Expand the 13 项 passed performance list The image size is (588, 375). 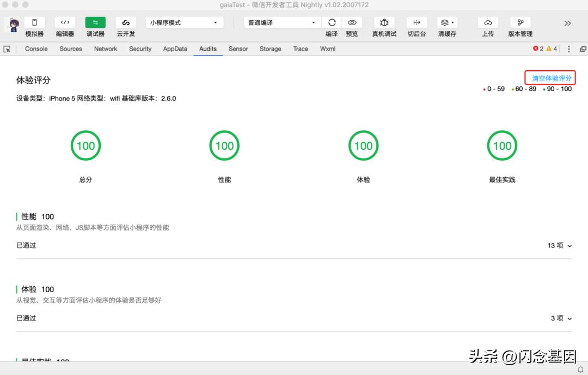coord(560,245)
